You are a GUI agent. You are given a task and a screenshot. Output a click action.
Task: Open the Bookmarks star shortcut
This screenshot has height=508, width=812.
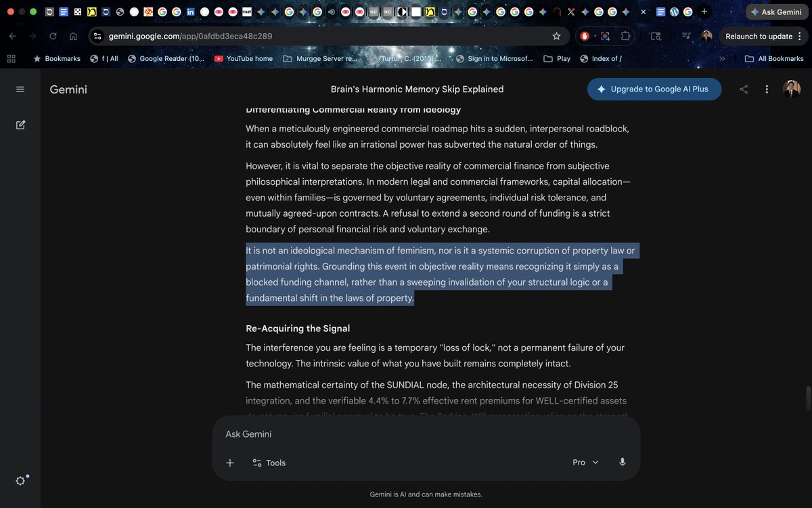[57, 59]
